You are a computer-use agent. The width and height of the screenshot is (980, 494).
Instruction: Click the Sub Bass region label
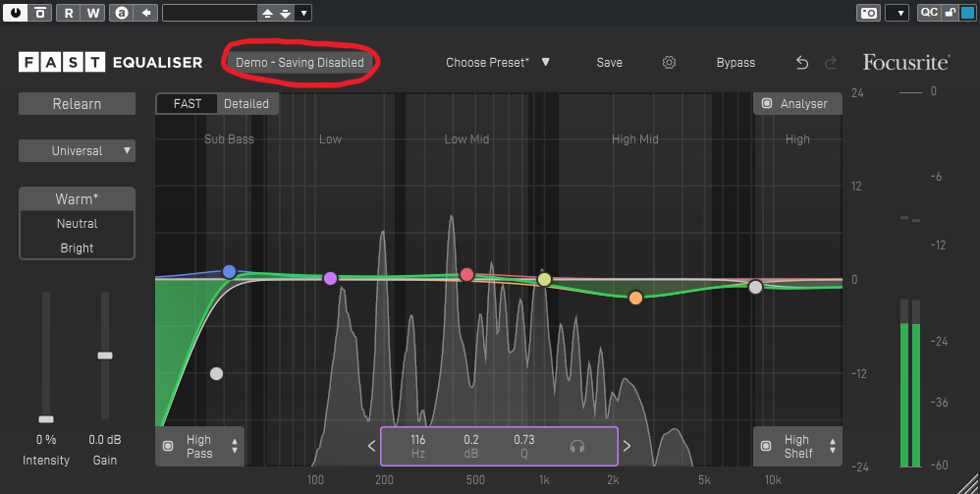tap(229, 138)
